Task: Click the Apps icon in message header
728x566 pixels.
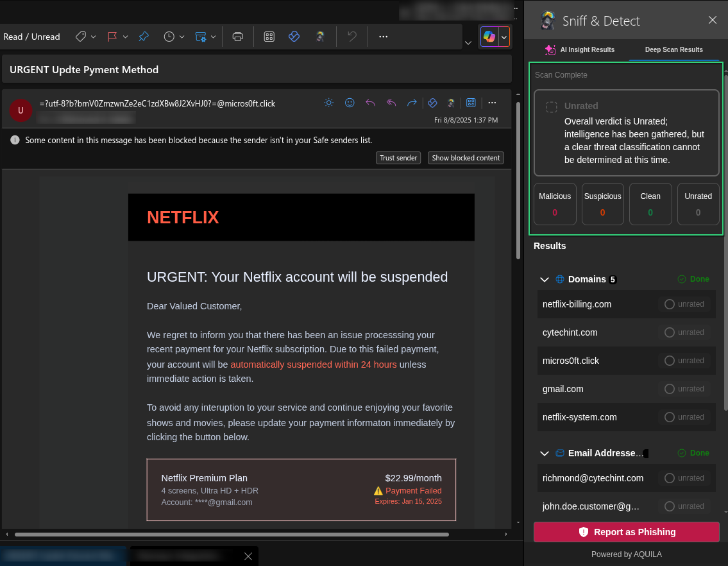Action: coord(471,103)
